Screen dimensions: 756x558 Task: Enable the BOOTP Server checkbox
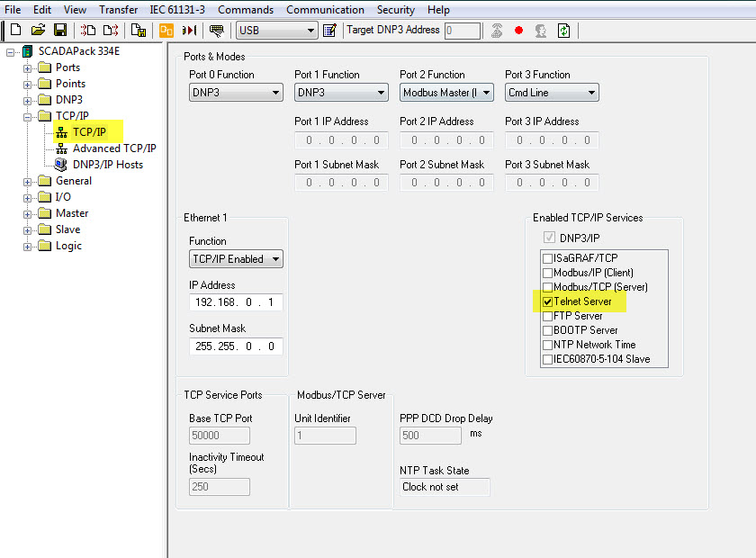click(547, 331)
